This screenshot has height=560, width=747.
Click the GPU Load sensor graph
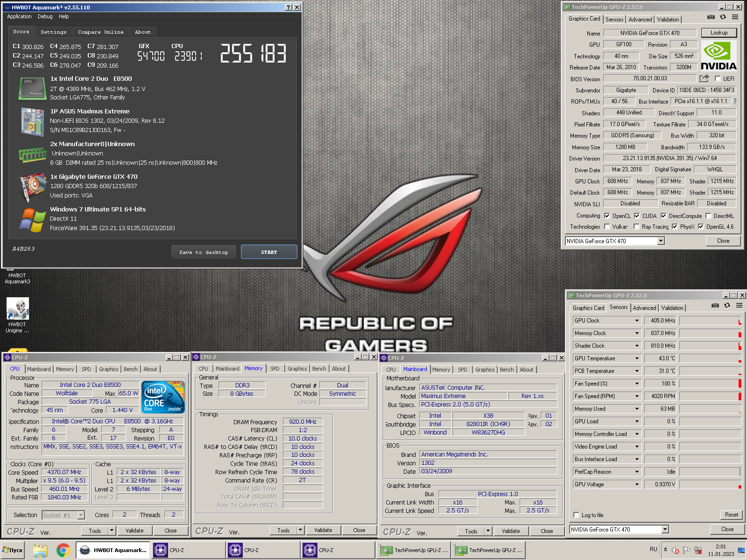(710, 421)
